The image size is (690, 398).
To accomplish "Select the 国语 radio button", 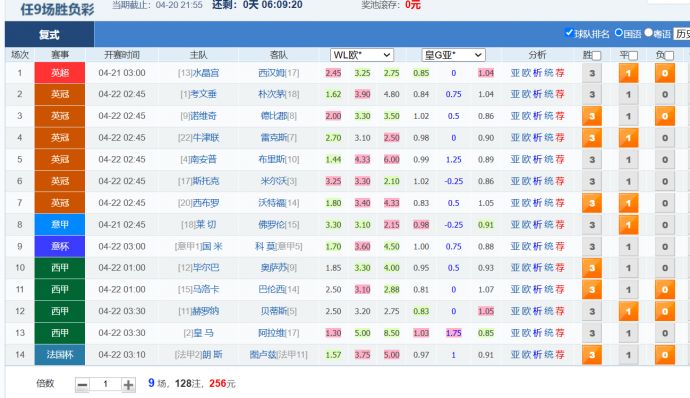I will tap(619, 33).
